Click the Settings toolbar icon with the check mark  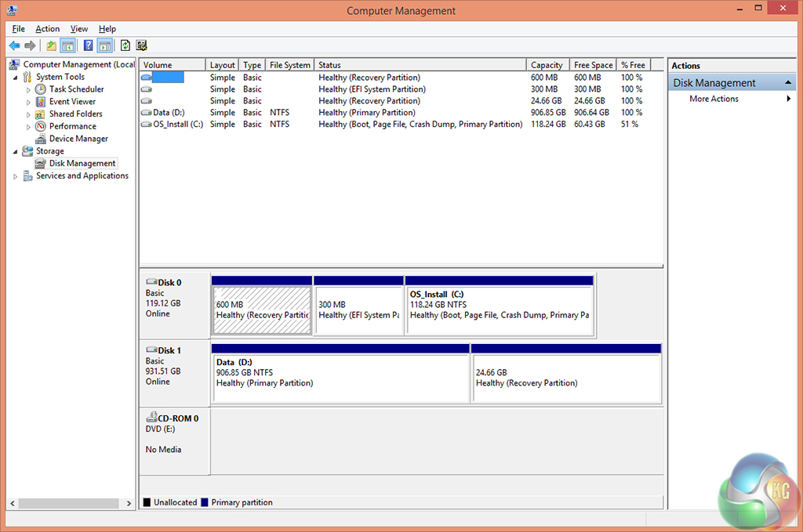click(x=141, y=45)
